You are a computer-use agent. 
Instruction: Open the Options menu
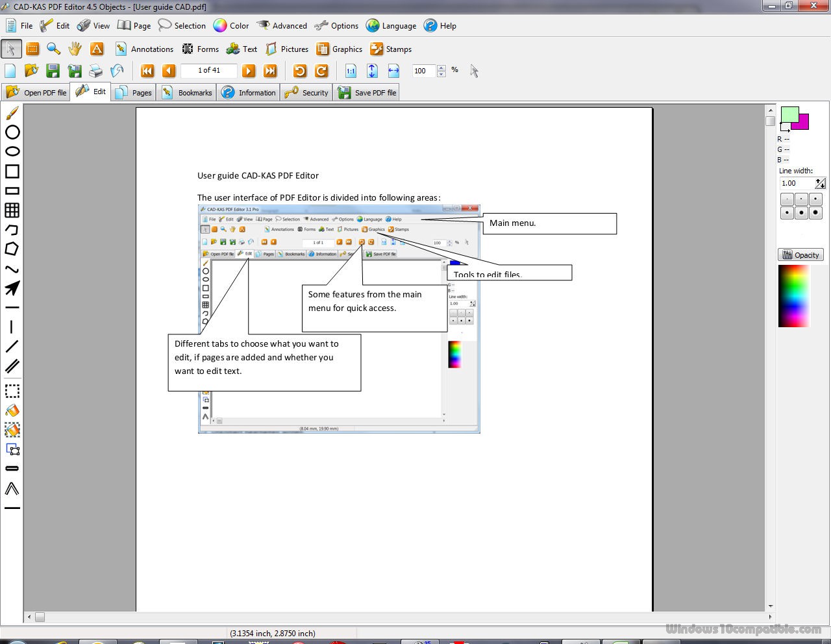click(336, 26)
